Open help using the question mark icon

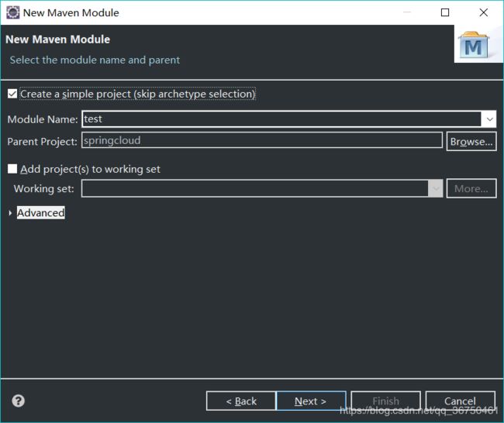point(19,401)
